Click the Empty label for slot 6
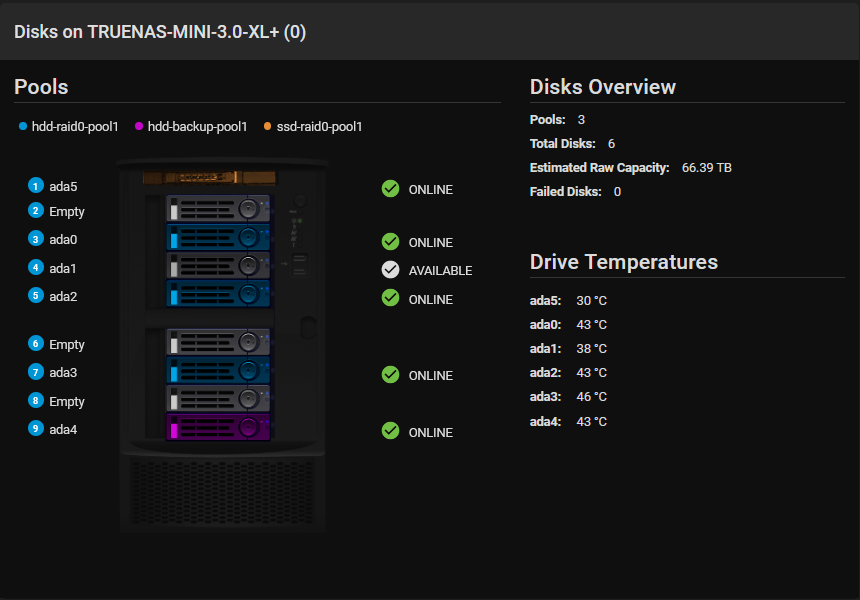Image resolution: width=860 pixels, height=600 pixels. (x=67, y=345)
